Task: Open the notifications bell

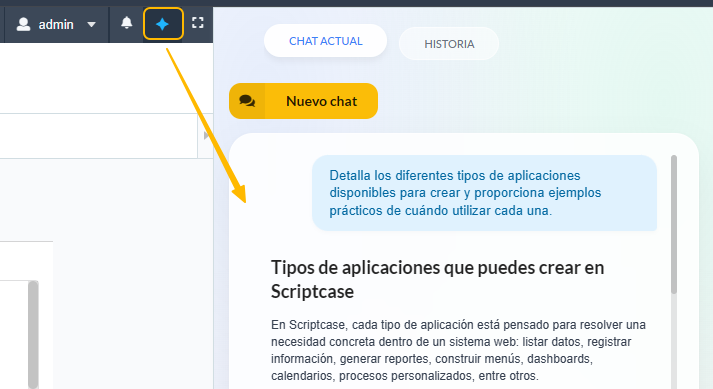Action: pyautogui.click(x=126, y=23)
